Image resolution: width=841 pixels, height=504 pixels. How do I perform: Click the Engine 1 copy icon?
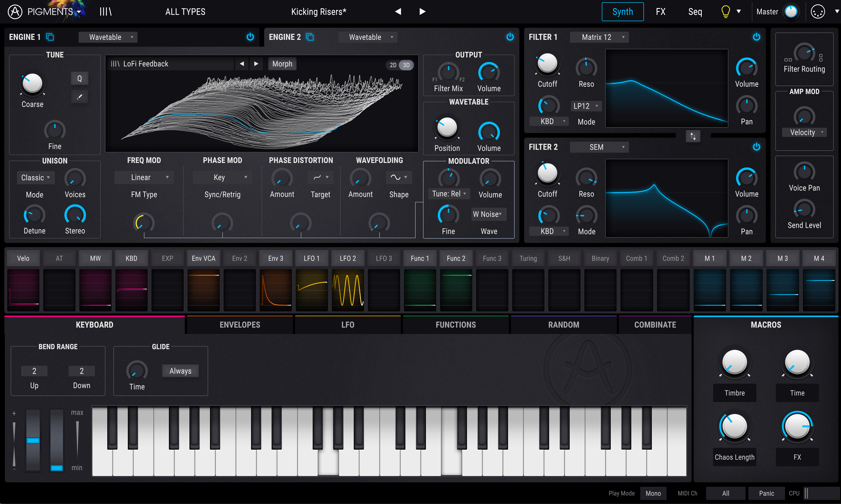50,37
